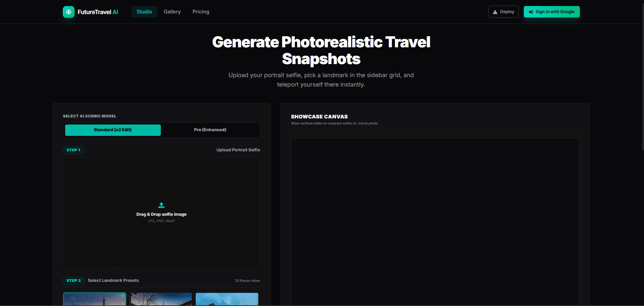This screenshot has width=644, height=306.
Task: Open the Studio tab
Action: 144,12
